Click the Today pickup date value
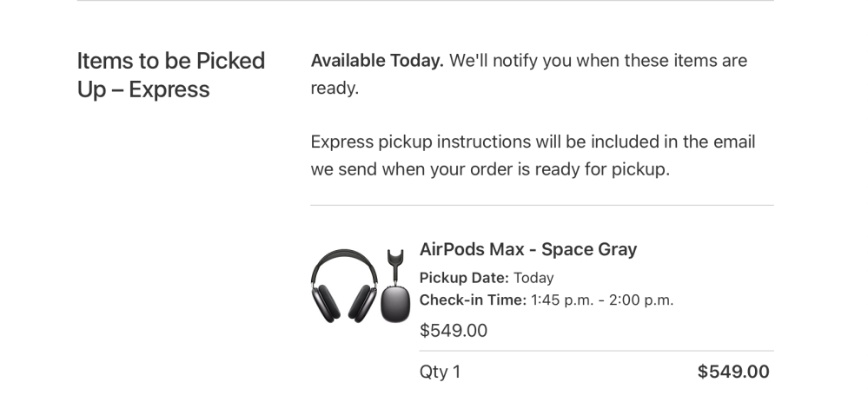Viewport: 868px width, 402px height. tap(533, 278)
